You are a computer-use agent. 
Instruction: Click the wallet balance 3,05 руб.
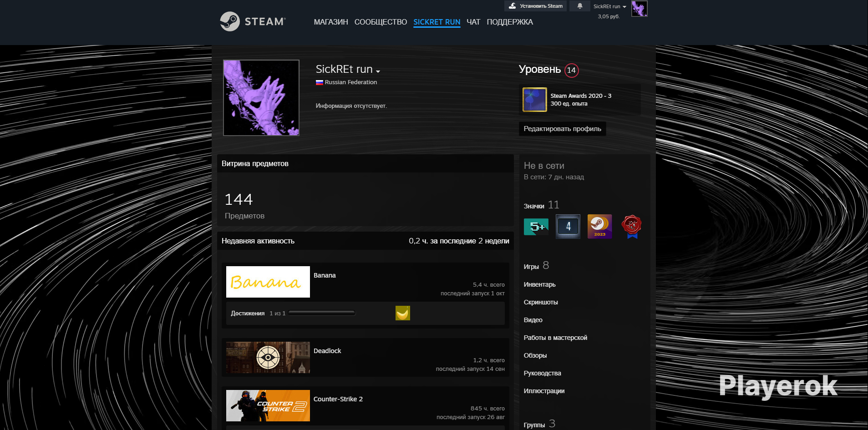609,16
